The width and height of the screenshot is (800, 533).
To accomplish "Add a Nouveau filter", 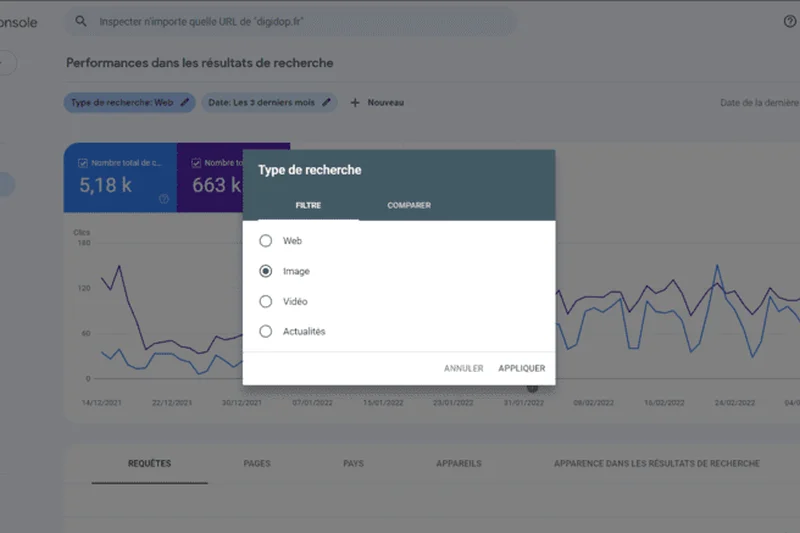I will tap(378, 103).
